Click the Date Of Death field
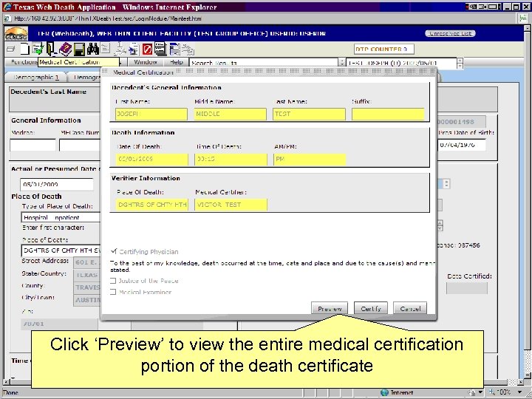This screenshot has height=399, width=532. click(x=151, y=159)
